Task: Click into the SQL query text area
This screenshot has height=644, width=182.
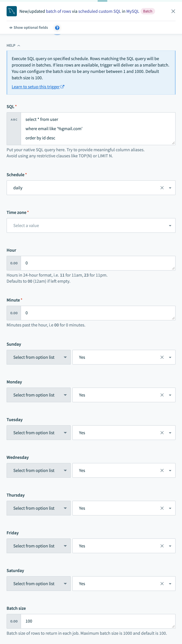Action: [98, 129]
